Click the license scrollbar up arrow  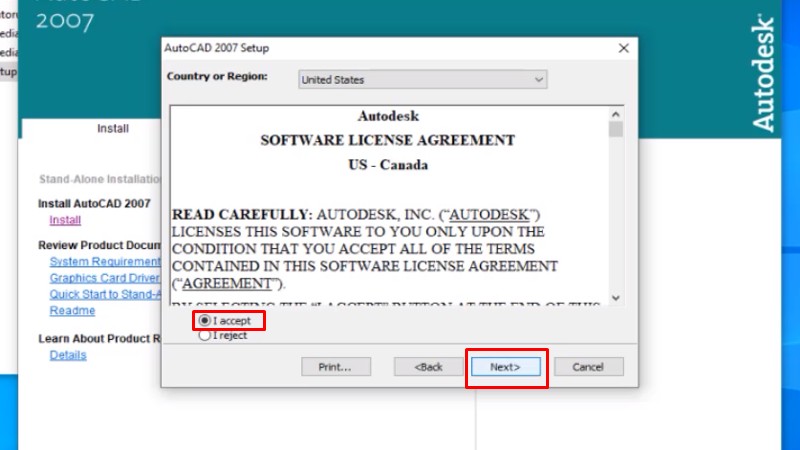click(615, 113)
